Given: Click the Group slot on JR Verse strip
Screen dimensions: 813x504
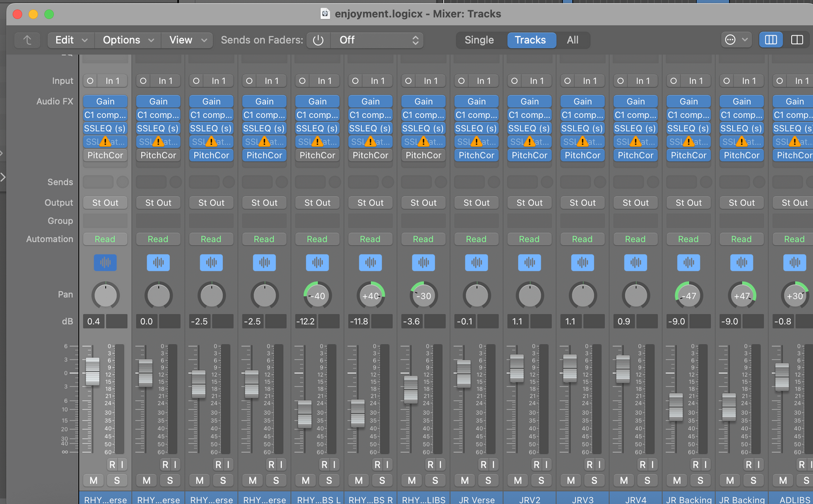Looking at the screenshot, I should coord(477,220).
